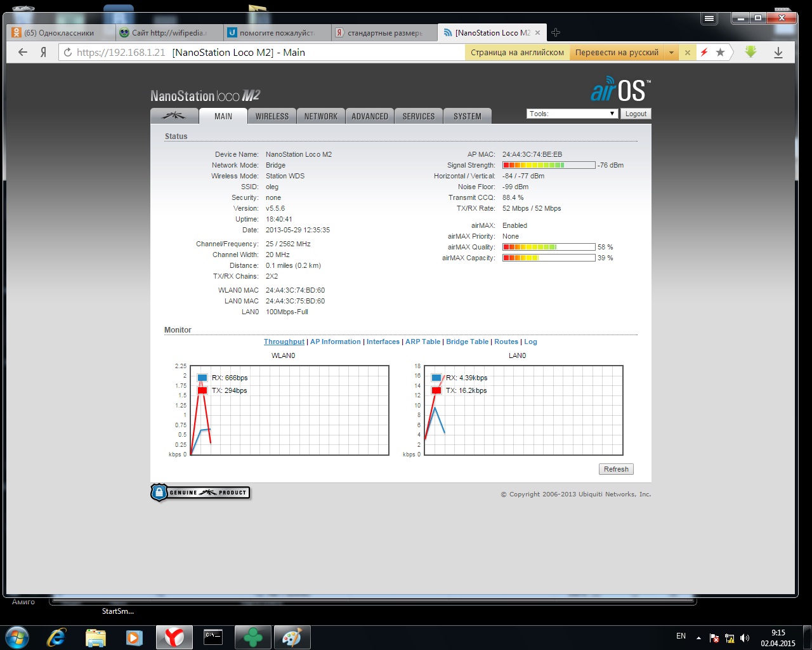Click the green download arrow icon
Image resolution: width=812 pixels, height=650 pixels.
[x=750, y=52]
